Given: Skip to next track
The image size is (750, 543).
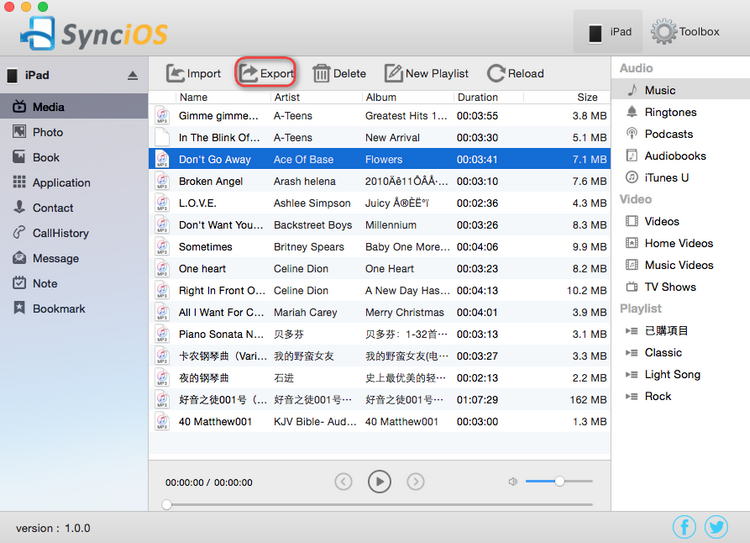Looking at the screenshot, I should (x=416, y=482).
